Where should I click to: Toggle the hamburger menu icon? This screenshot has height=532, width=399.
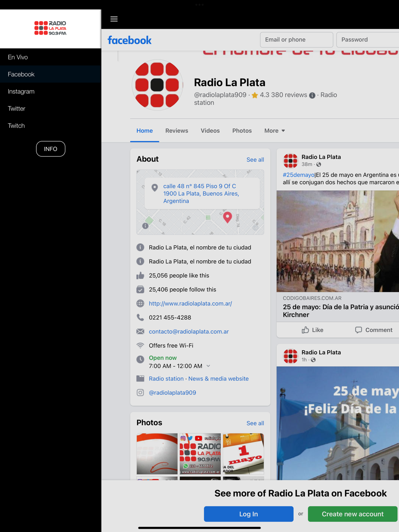pos(114,19)
